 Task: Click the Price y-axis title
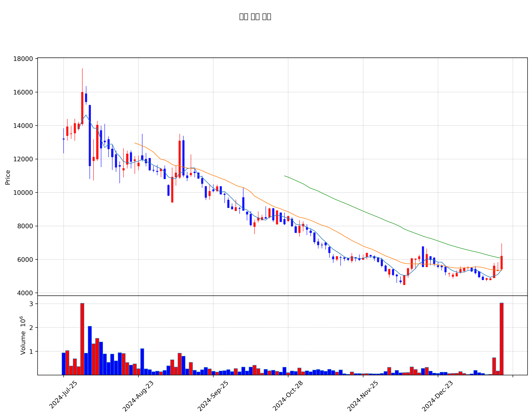[8, 177]
